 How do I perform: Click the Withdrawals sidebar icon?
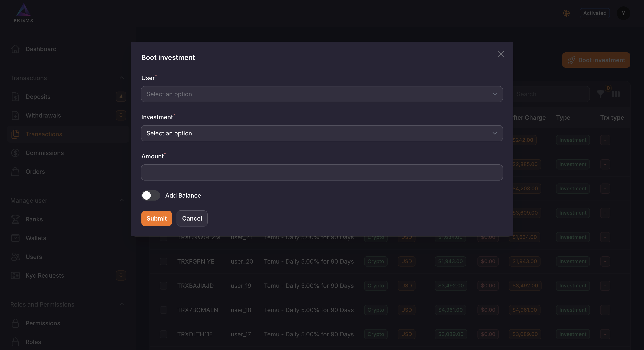15,116
